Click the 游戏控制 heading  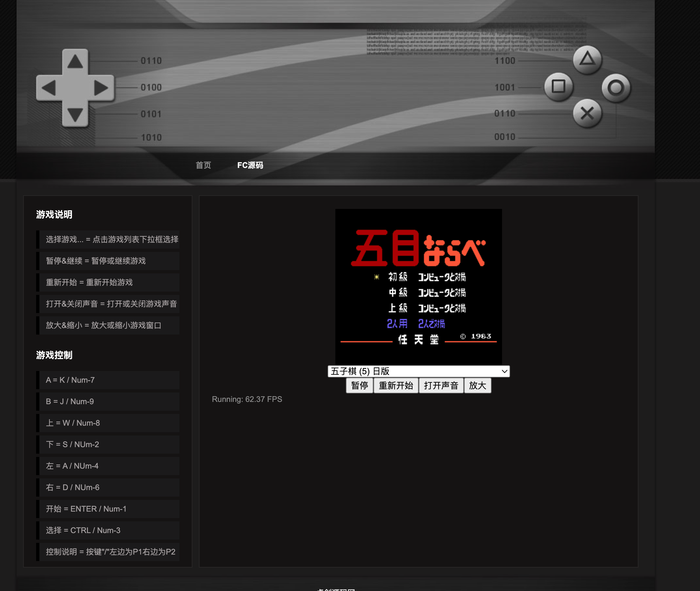pos(54,355)
